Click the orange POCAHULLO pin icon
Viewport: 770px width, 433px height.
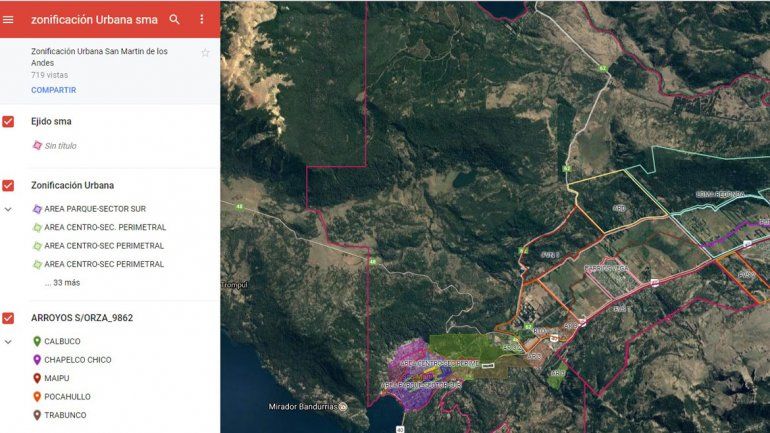pyautogui.click(x=37, y=397)
